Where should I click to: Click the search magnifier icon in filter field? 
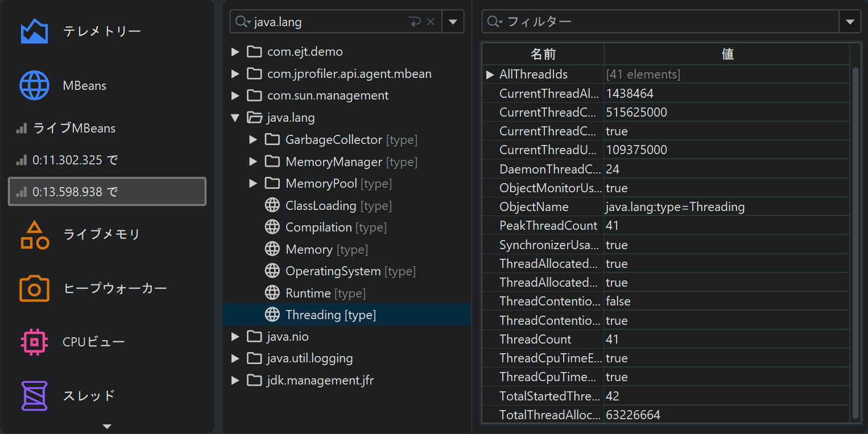[x=494, y=22]
